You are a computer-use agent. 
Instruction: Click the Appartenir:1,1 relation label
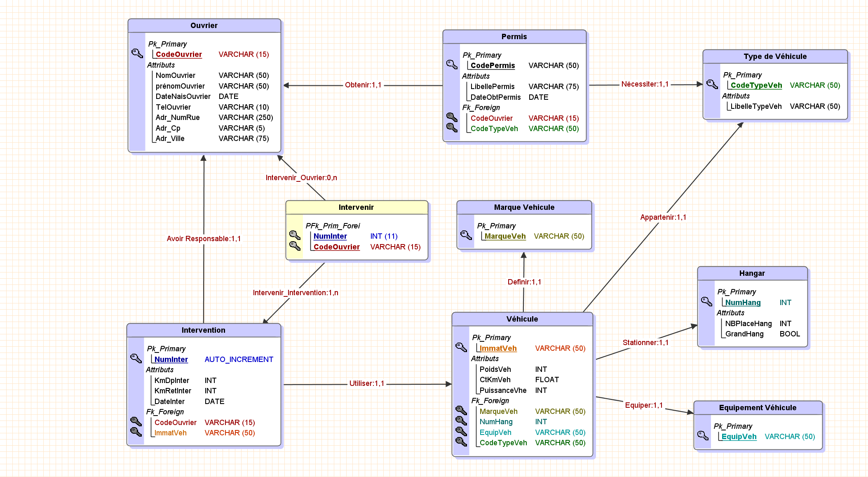[663, 217]
